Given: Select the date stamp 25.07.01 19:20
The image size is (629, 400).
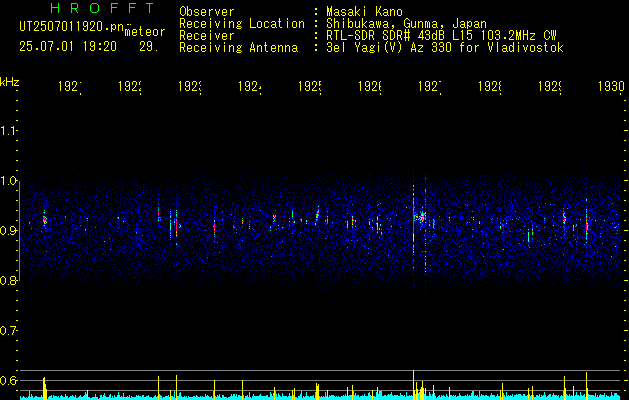Looking at the screenshot, I should [x=68, y=47].
